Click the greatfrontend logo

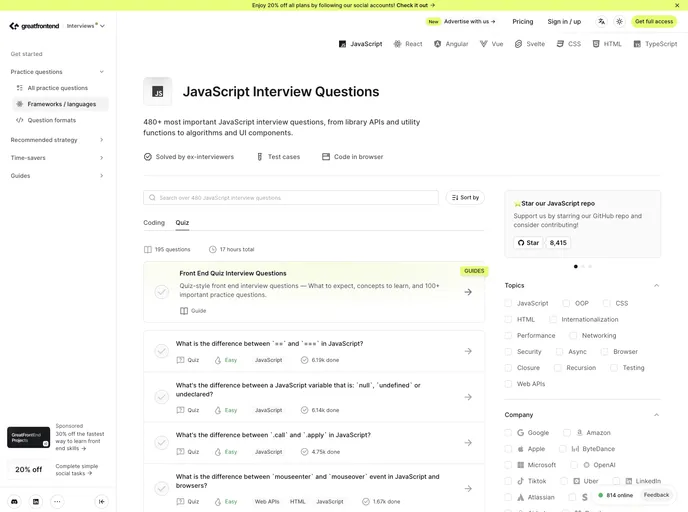point(33,26)
